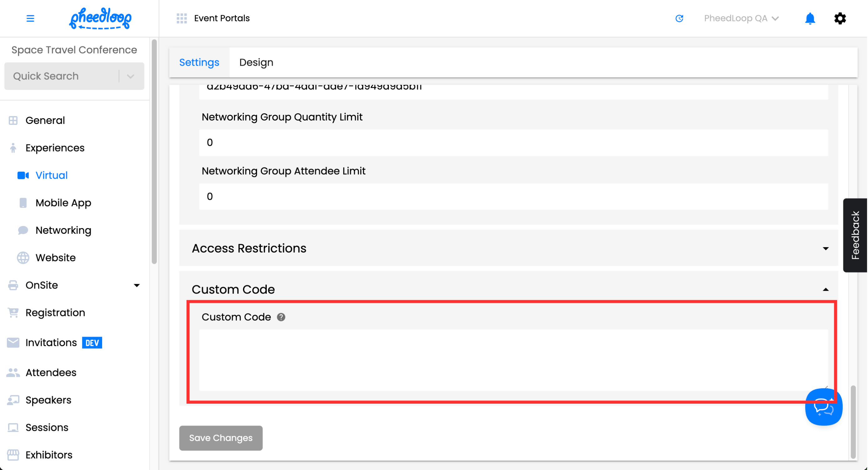
Task: Click the Save Changes button
Action: (221, 438)
